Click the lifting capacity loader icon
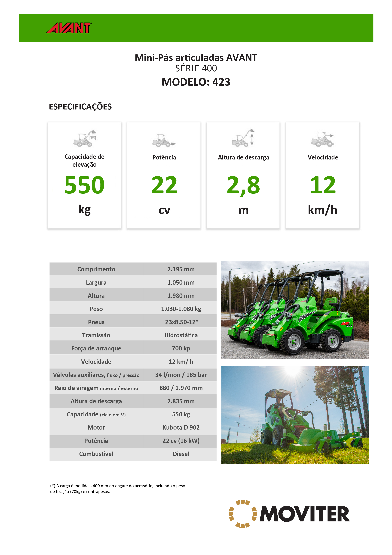This screenshot has height=555, width=392. coord(85,138)
